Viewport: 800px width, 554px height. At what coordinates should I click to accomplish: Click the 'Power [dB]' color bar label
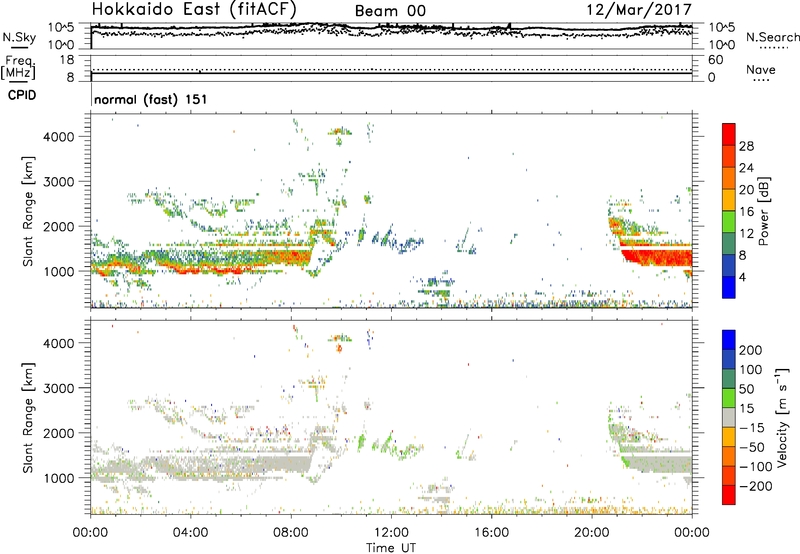pos(763,211)
